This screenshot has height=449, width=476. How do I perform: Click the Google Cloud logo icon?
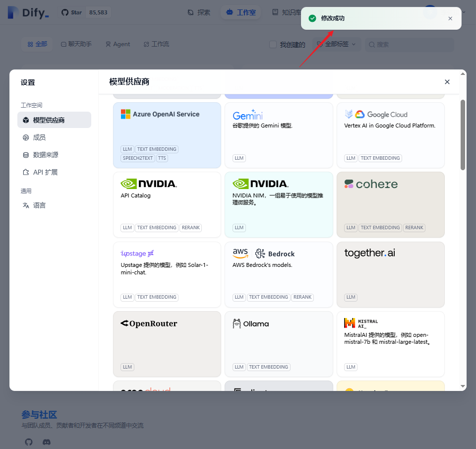pyautogui.click(x=360, y=114)
